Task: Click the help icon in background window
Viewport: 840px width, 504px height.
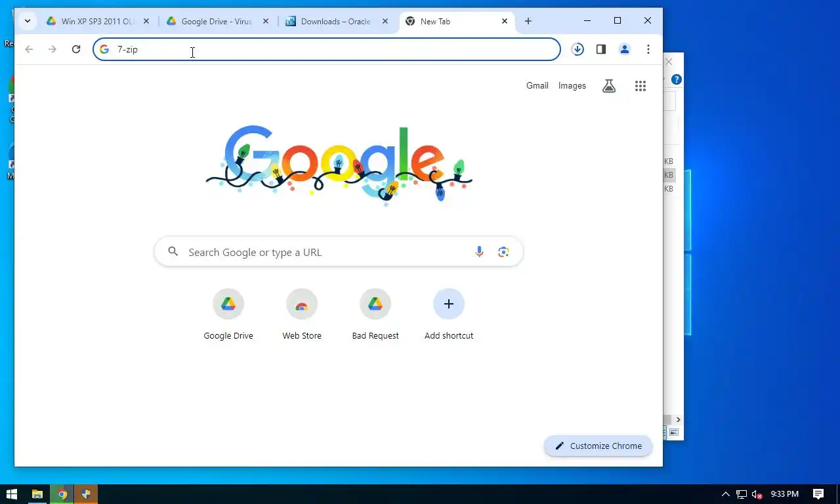Action: coord(677,79)
